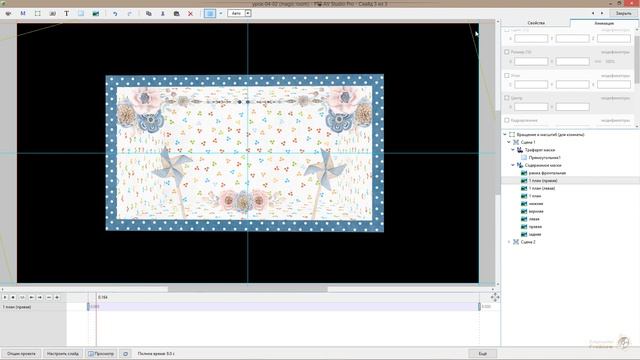640x360 pixels.
Task: Select the Text (T) tool
Action: 67,13
